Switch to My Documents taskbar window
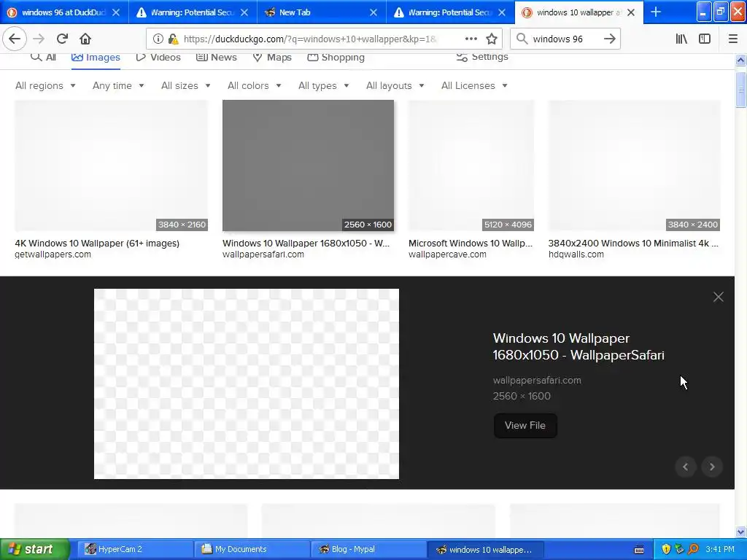 point(252,550)
